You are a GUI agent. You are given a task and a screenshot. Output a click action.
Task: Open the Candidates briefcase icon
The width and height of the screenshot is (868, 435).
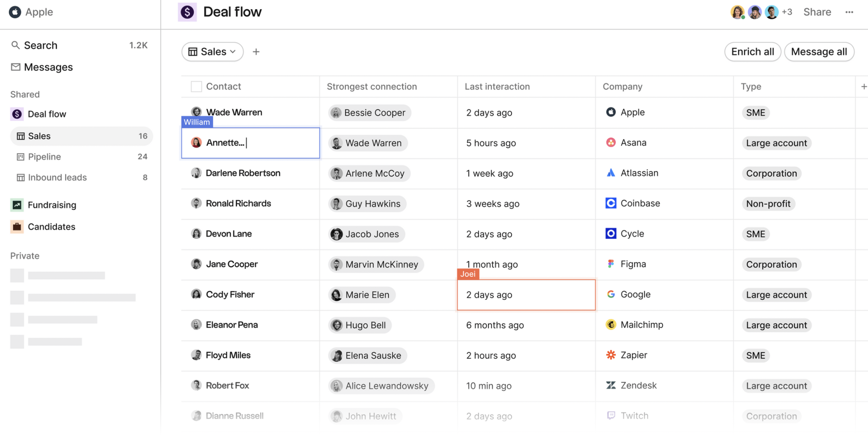click(x=17, y=227)
